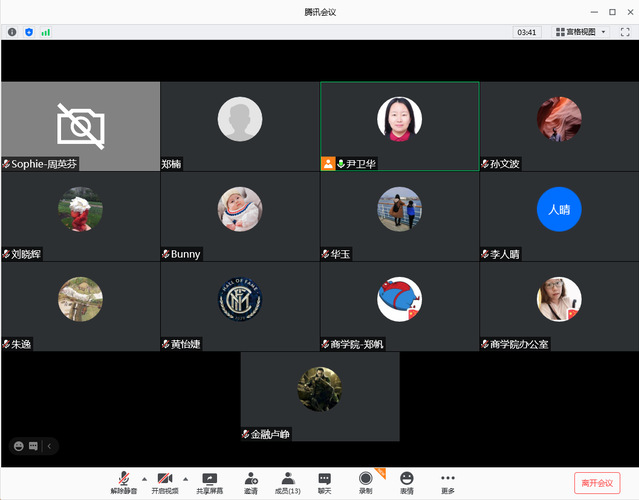The width and height of the screenshot is (639, 500).
Task: Turn on camera with 开启视频
Action: pyautogui.click(x=165, y=481)
